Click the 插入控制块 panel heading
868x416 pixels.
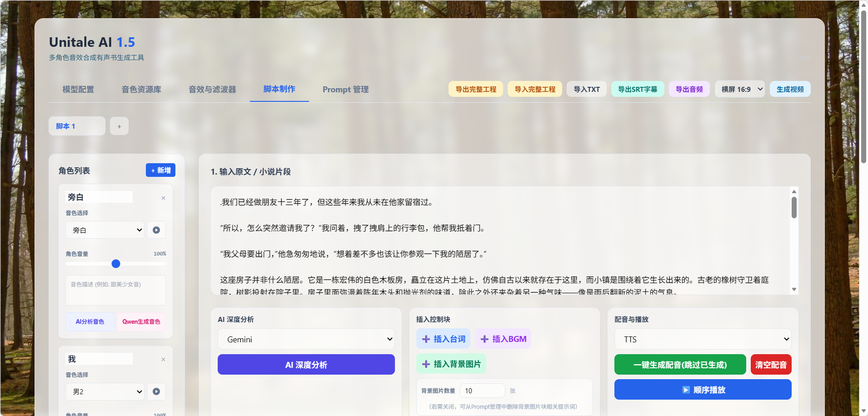click(x=433, y=319)
